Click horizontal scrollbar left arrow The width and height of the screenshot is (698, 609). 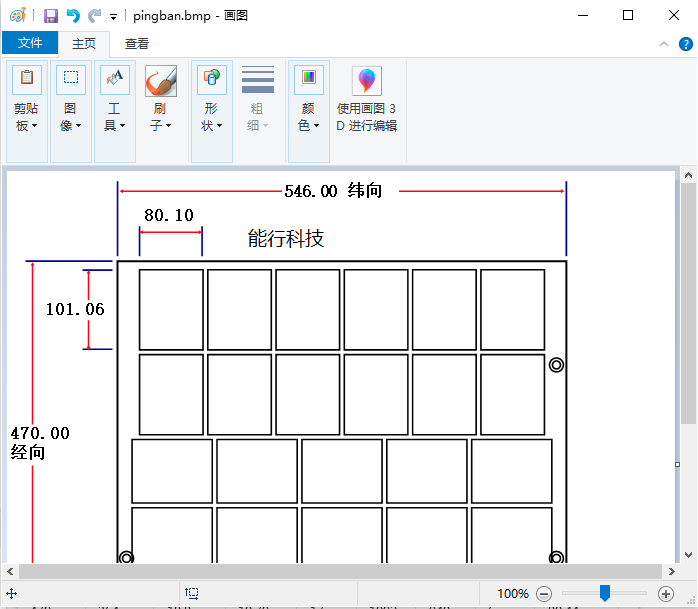pyautogui.click(x=10, y=571)
